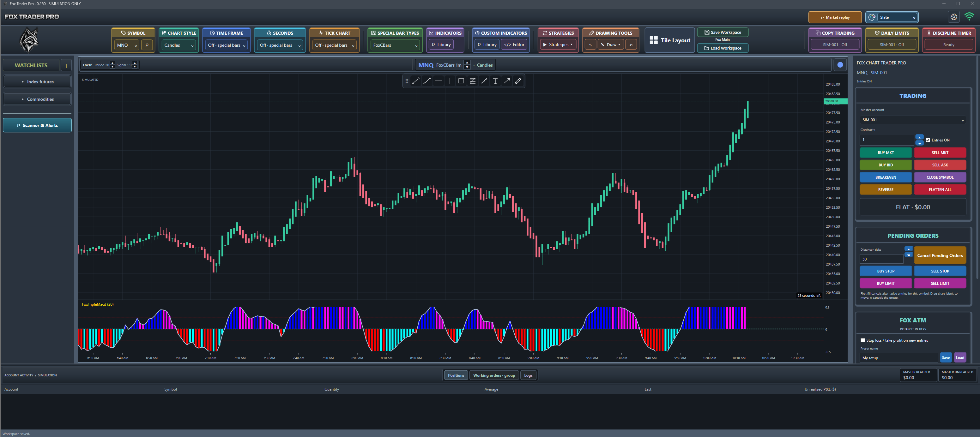Click the Wi-Fi connection status icon
This screenshot has height=437, width=980.
[x=969, y=17]
